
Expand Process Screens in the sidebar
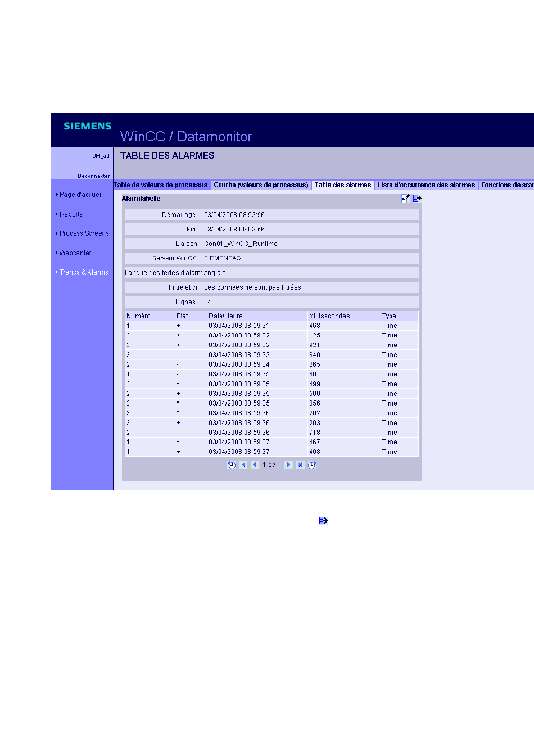pos(84,233)
